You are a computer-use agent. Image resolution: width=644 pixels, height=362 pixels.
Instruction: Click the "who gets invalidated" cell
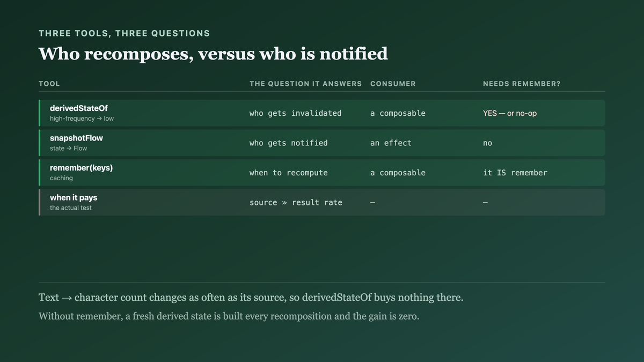(295, 113)
